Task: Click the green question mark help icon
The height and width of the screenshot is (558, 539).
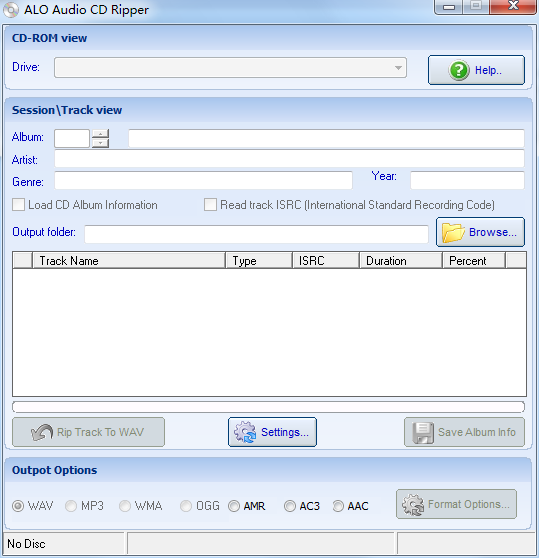Action: [x=459, y=70]
